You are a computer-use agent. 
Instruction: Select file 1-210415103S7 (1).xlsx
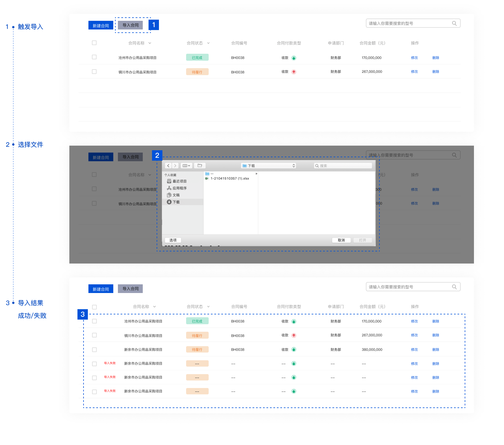coord(230,179)
